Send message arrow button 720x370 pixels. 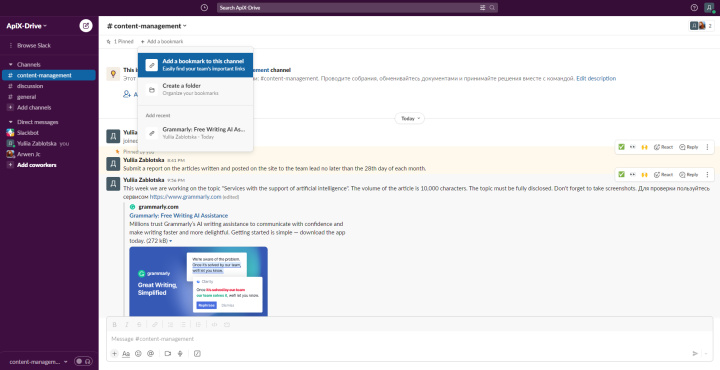tap(695, 353)
